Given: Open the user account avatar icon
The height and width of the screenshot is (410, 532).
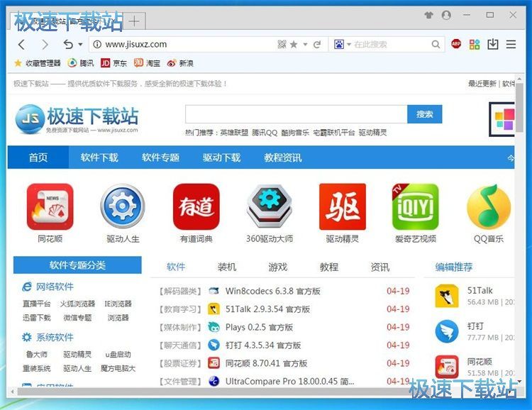Looking at the screenshot, I should coord(446,15).
